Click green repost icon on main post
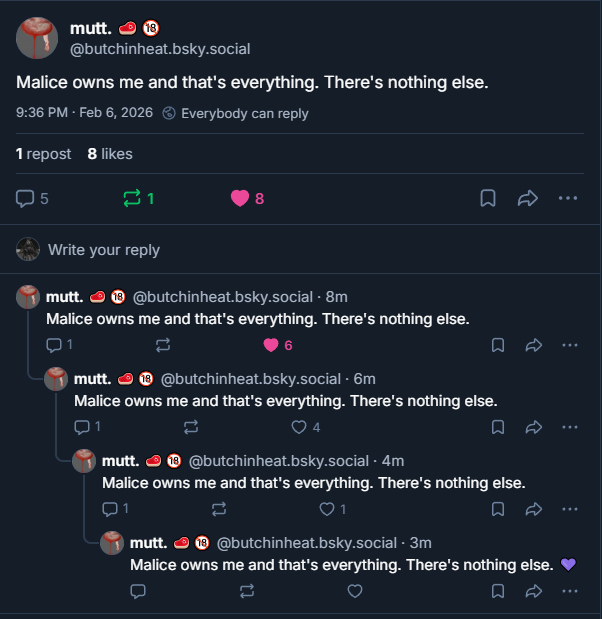The width and height of the screenshot is (602, 619). (x=132, y=198)
